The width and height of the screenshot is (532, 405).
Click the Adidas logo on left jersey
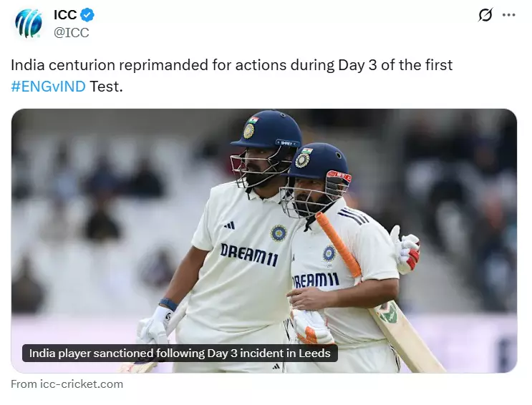coord(228,225)
